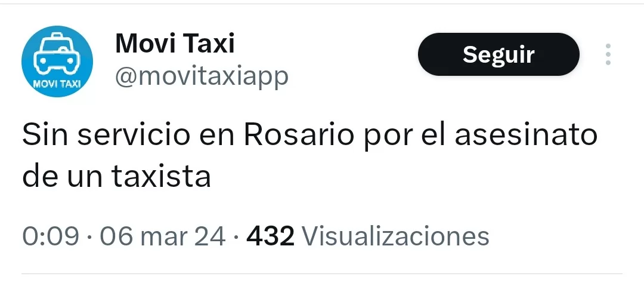This screenshot has height=286, width=644.
Task: Click the word asesinato in the tweet
Action: [x=526, y=136]
